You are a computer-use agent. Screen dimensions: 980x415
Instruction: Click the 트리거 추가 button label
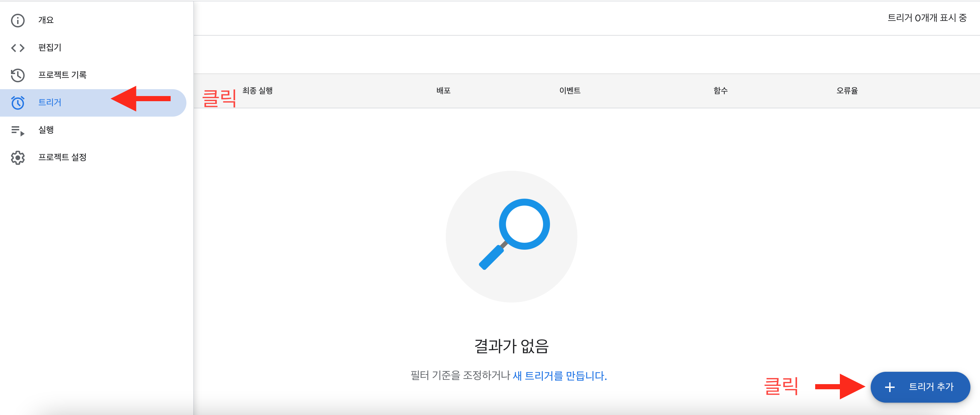[x=931, y=387]
